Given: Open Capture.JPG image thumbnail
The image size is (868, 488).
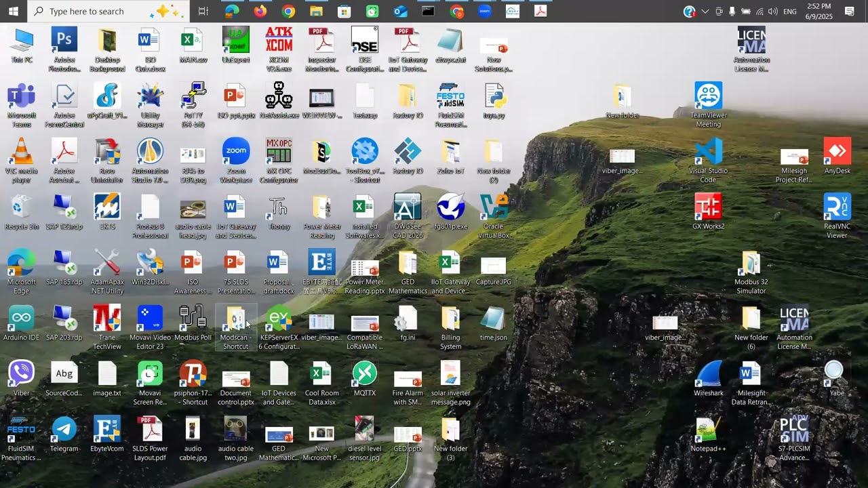Looking at the screenshot, I should tap(494, 268).
